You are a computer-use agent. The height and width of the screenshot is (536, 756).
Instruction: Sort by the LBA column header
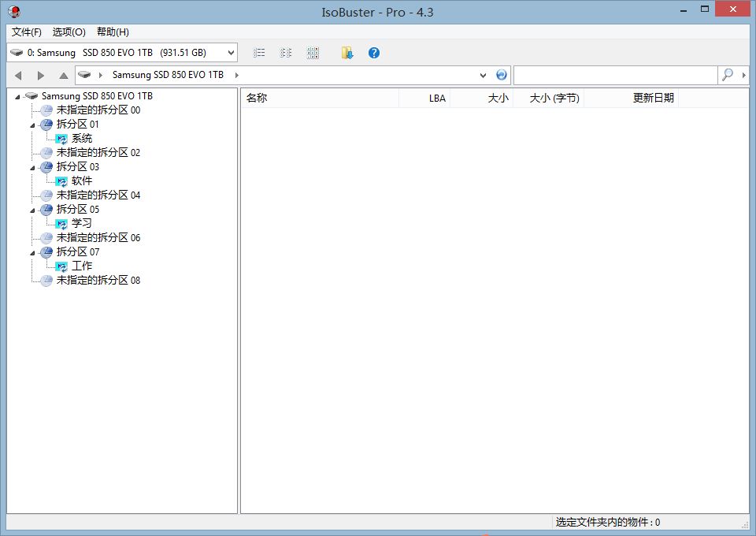[x=424, y=98]
